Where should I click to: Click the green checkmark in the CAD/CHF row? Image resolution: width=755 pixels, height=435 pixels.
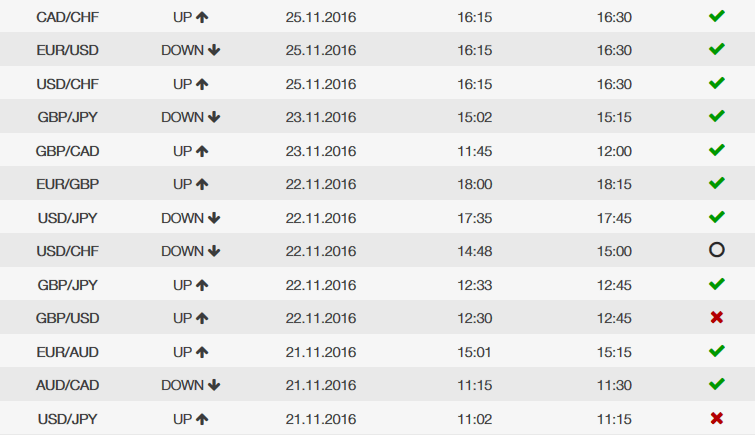[716, 16]
